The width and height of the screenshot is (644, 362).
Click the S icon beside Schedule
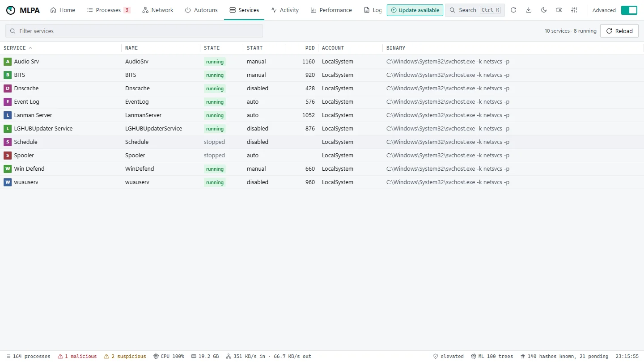click(x=7, y=142)
